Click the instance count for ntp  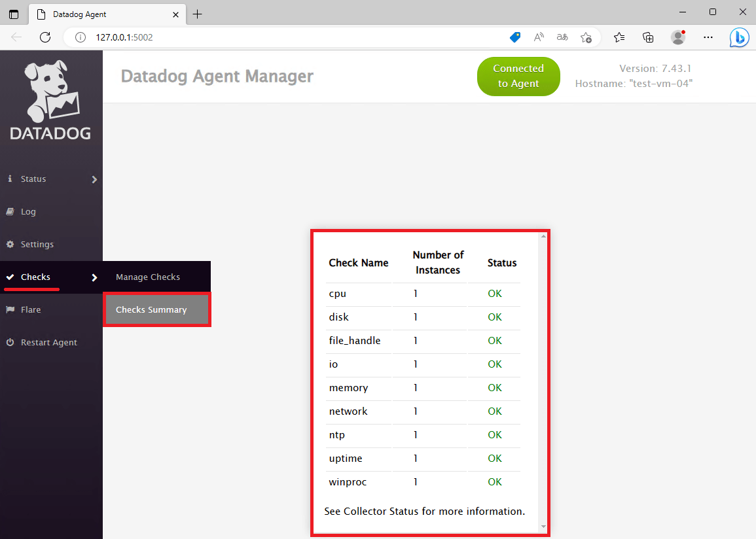pyautogui.click(x=415, y=435)
